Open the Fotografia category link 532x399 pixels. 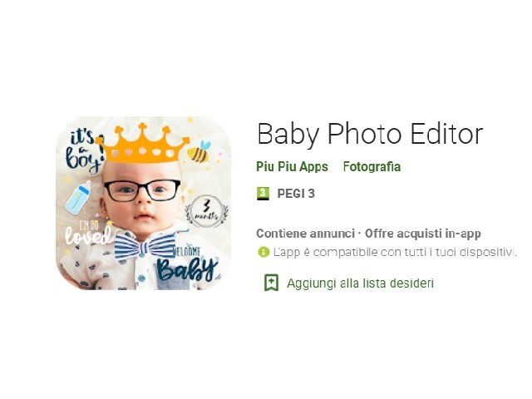(x=372, y=166)
